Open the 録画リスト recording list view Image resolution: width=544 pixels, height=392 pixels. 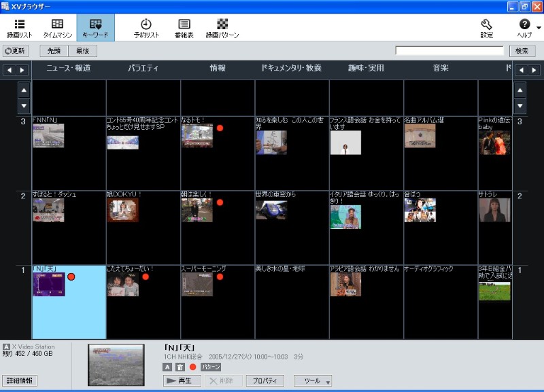pos(19,28)
